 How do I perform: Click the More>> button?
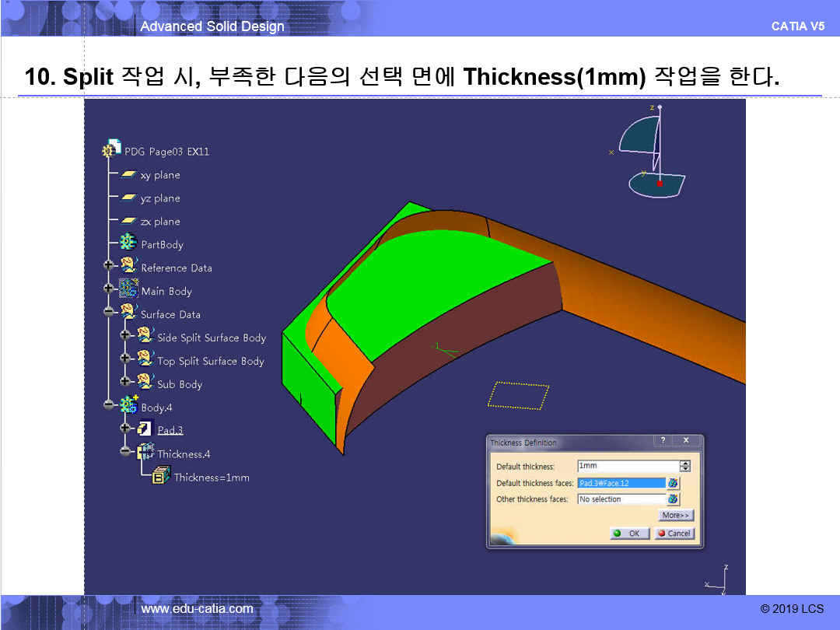(675, 515)
